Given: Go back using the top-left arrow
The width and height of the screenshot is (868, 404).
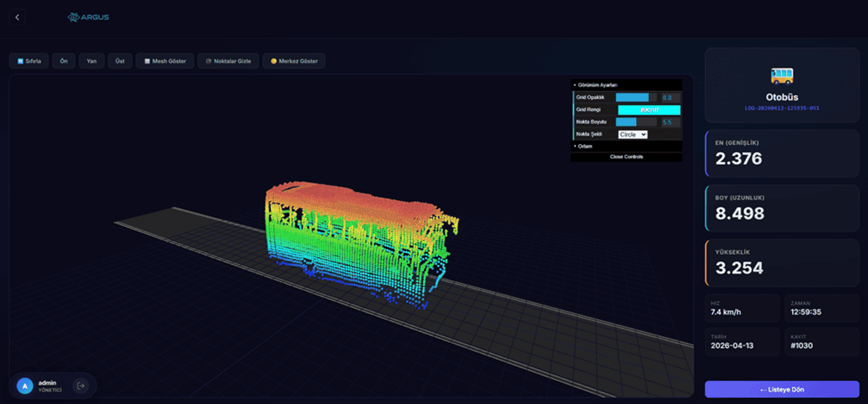Looking at the screenshot, I should click(17, 17).
